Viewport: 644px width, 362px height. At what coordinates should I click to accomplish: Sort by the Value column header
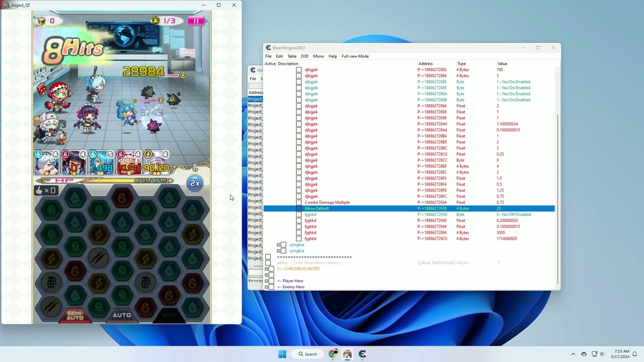(x=502, y=64)
